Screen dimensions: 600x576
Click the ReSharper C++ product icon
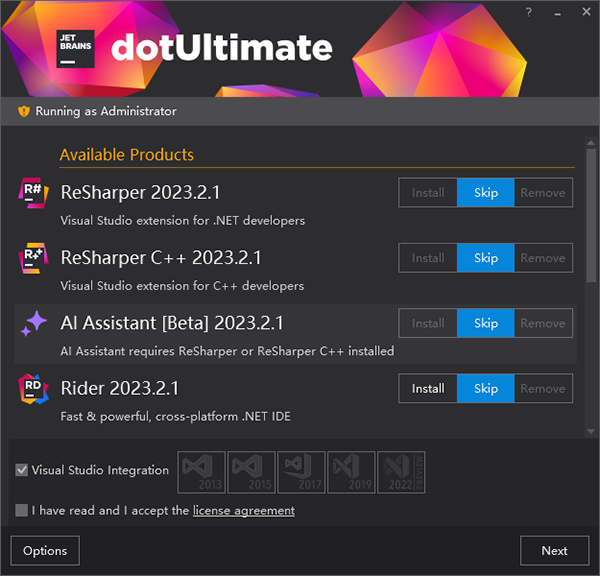tap(34, 258)
